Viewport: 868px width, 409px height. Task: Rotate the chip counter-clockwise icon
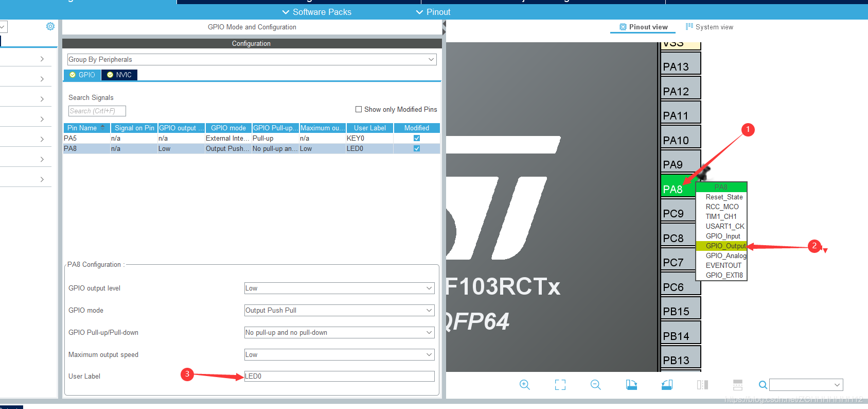tap(667, 385)
